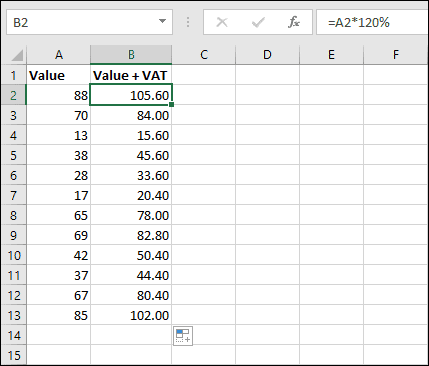Click the cell containing 44.40
The width and height of the screenshot is (429, 366).
click(x=131, y=275)
